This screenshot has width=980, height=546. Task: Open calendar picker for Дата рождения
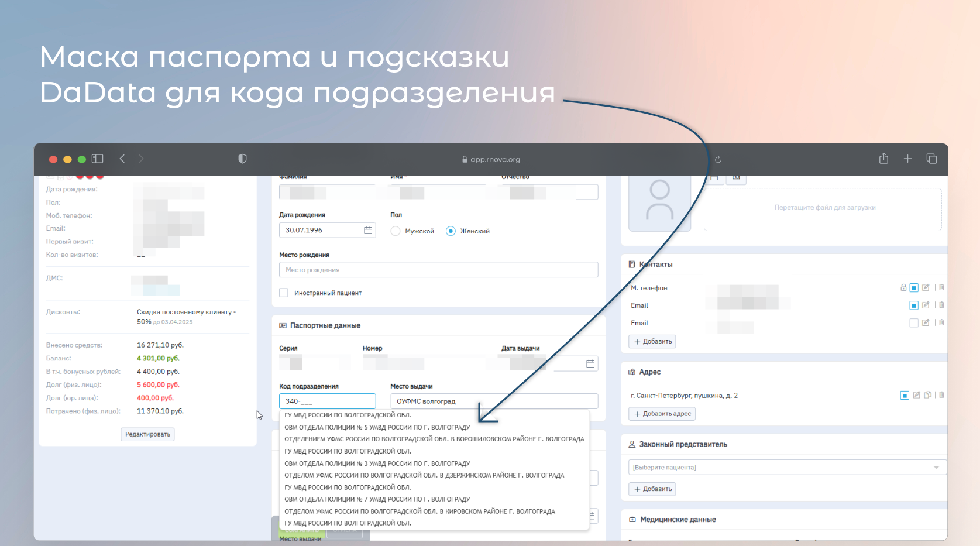pyautogui.click(x=368, y=230)
